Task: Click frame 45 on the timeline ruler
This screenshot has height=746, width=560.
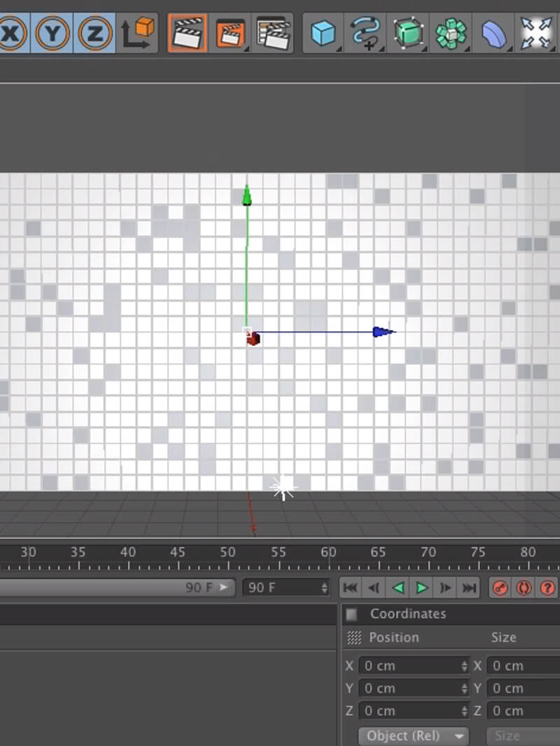Action: 178,552
